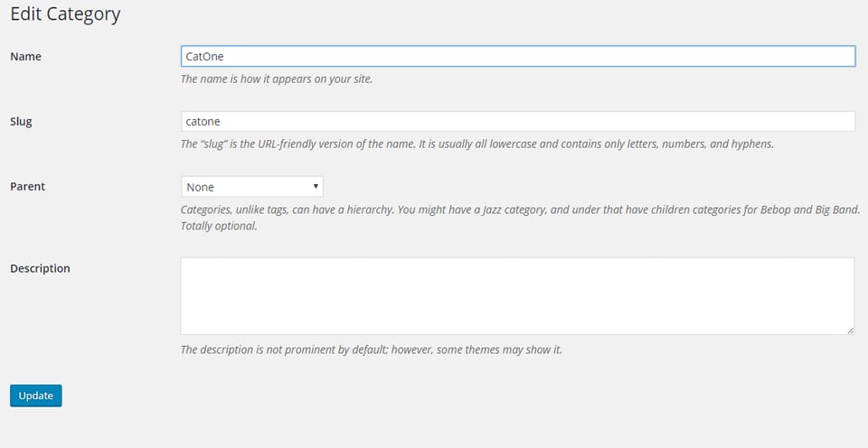Focus the Name input field
The image size is (868, 448).
point(518,56)
